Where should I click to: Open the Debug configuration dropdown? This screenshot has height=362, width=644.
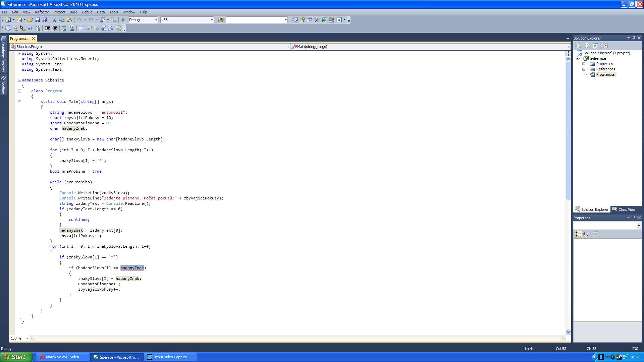point(156,20)
